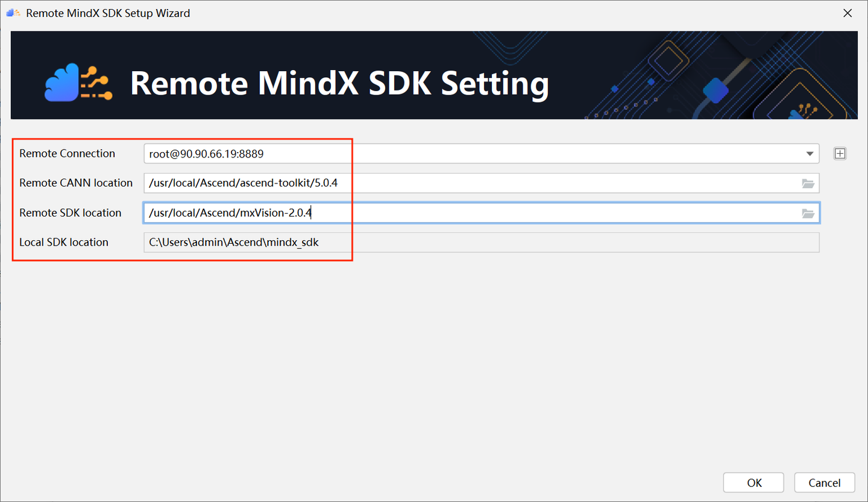Open the Remote Connection dropdown arrow
Image resolution: width=868 pixels, height=502 pixels.
click(x=810, y=153)
